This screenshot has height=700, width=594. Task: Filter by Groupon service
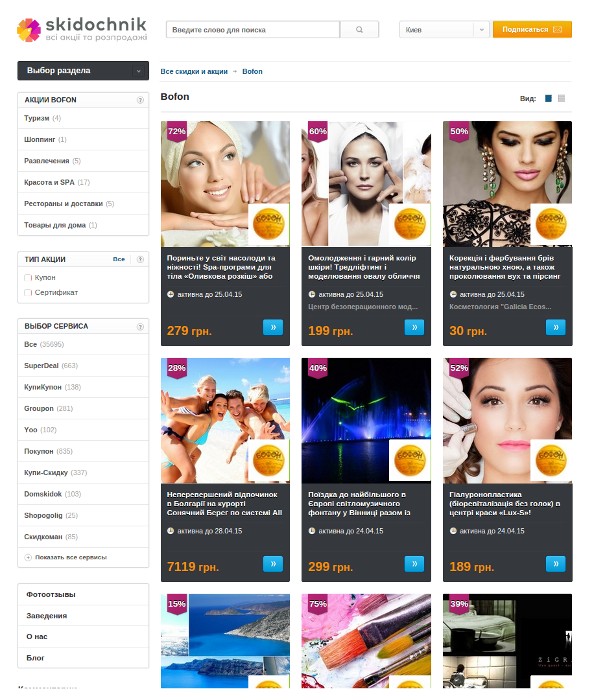coord(83,409)
